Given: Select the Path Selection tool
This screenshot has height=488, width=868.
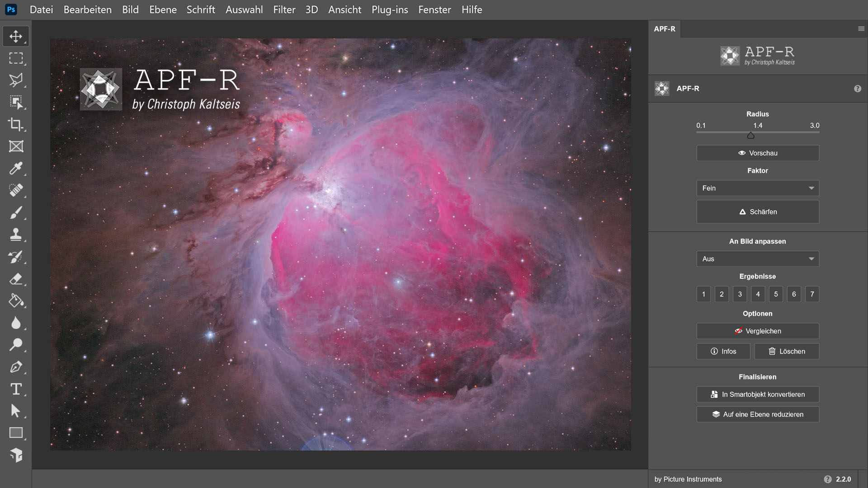Looking at the screenshot, I should pyautogui.click(x=16, y=411).
